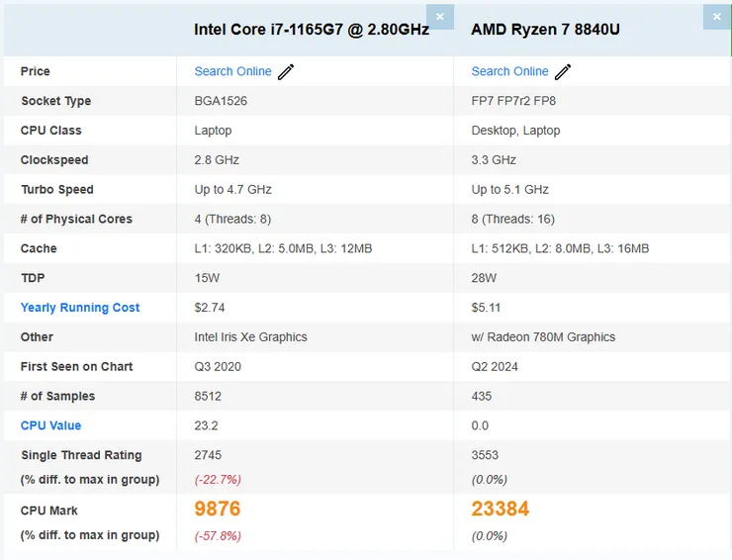Select the Price row label
Viewport: 732px width, 560px height.
35,71
